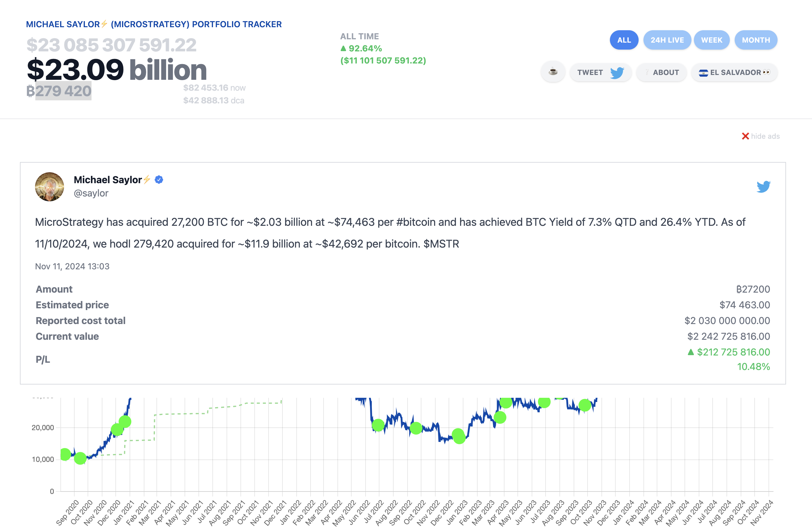Click the $74 463.00 estimated price
Screen dimensions: 812x532
pyautogui.click(x=744, y=305)
